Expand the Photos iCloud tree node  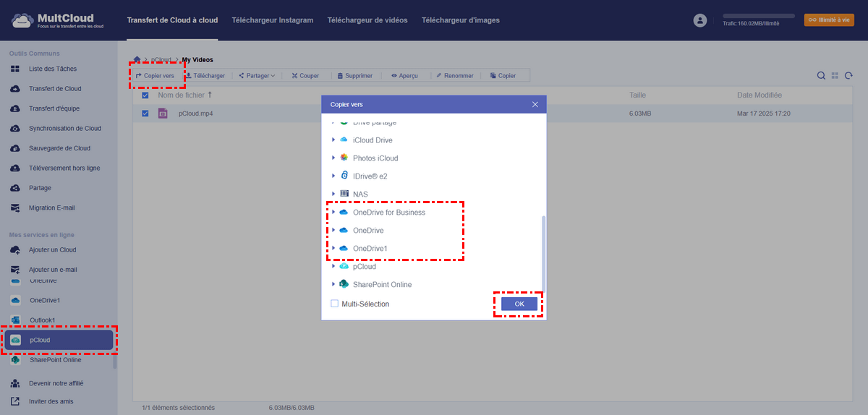pos(333,158)
